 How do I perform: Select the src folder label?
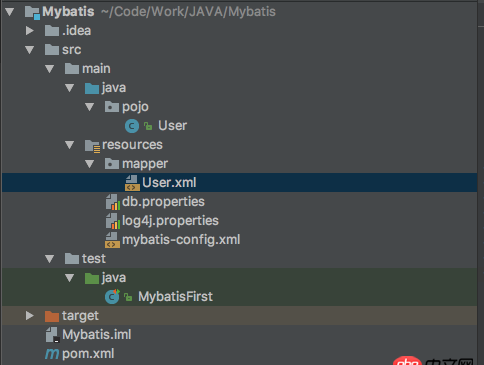pyautogui.click(x=72, y=50)
